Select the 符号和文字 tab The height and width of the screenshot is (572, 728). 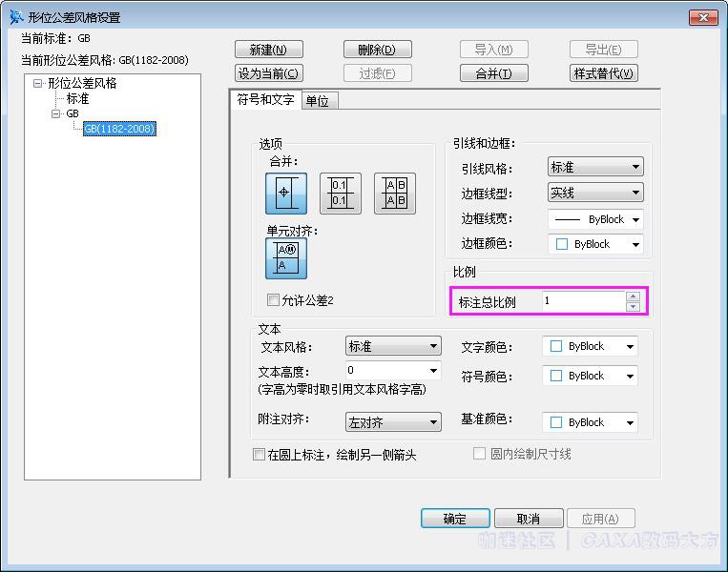click(x=265, y=100)
